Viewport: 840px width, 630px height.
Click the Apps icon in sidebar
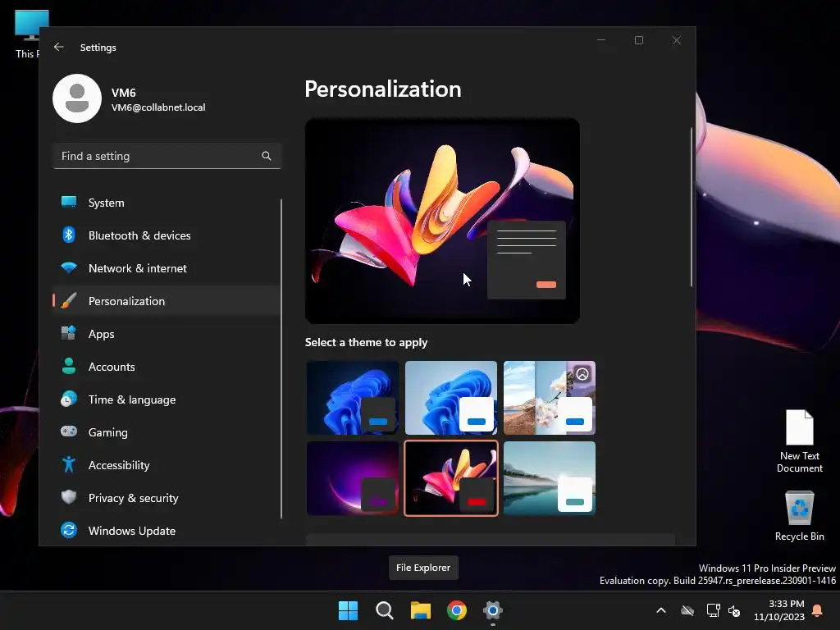pos(69,333)
